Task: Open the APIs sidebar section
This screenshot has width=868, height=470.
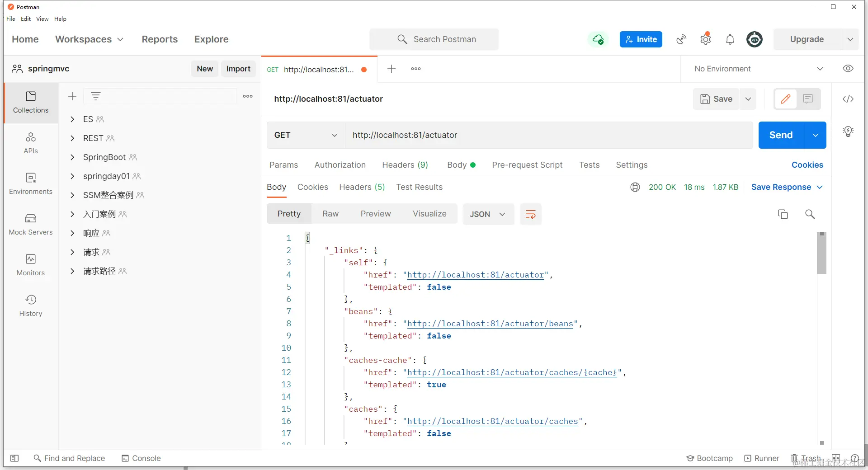Action: pos(31,143)
